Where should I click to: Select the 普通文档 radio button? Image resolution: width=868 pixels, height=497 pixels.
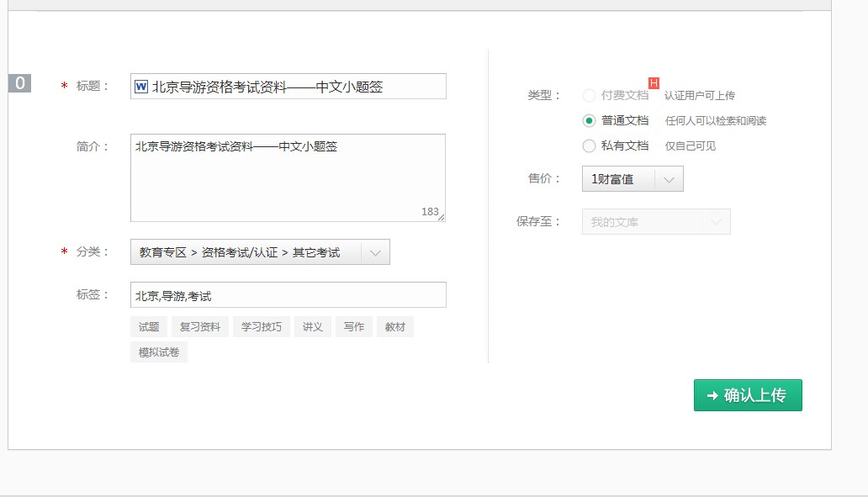coord(589,120)
